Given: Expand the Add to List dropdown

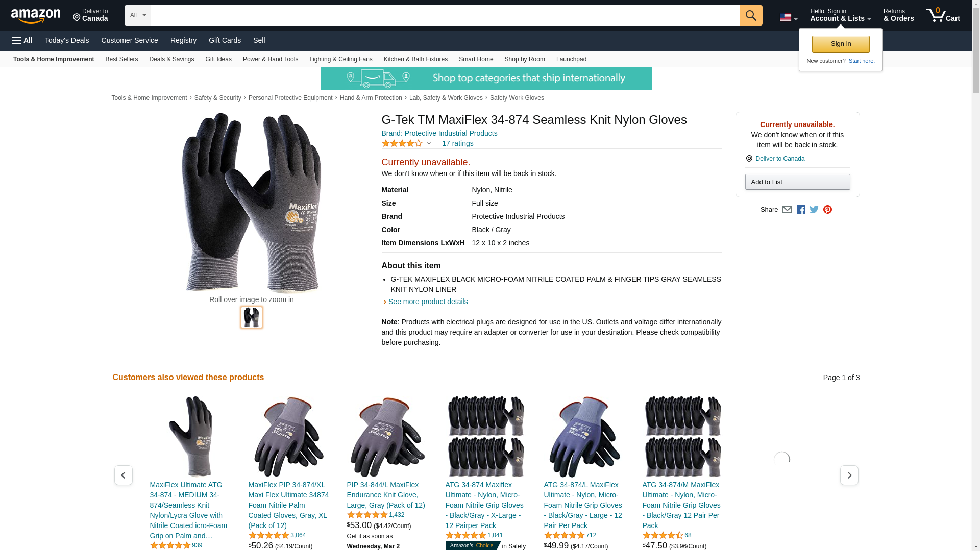Looking at the screenshot, I should pos(797,182).
